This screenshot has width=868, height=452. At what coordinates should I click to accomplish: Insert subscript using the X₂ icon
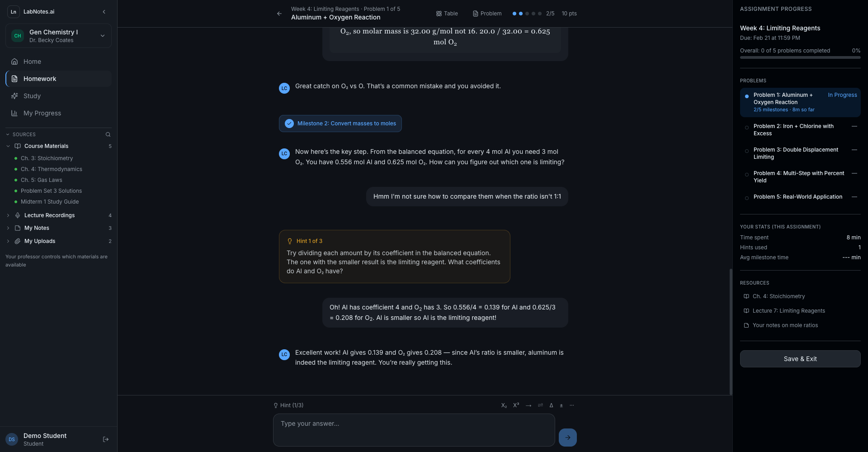tap(504, 405)
